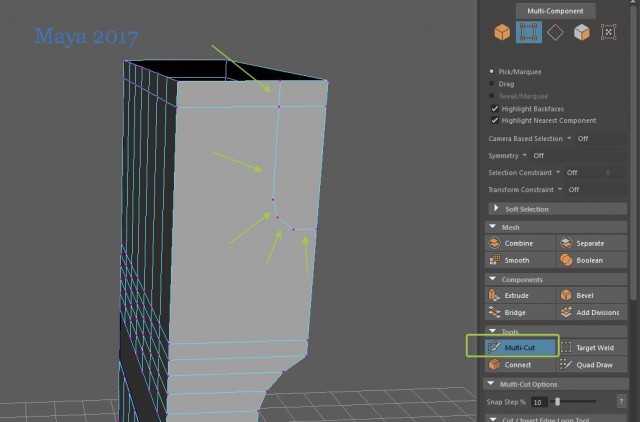Adjust the Snap Step % slider handle
The image size is (640, 422).
(x=558, y=402)
